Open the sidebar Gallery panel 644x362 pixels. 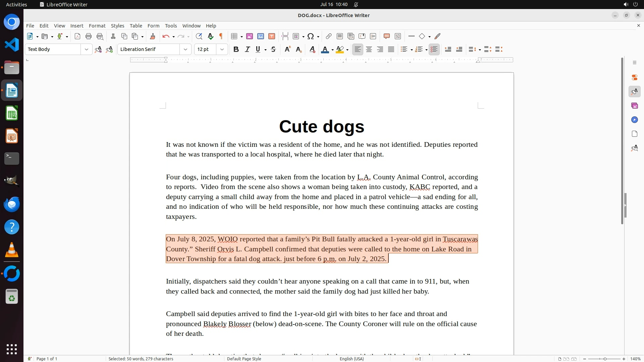tap(634, 106)
